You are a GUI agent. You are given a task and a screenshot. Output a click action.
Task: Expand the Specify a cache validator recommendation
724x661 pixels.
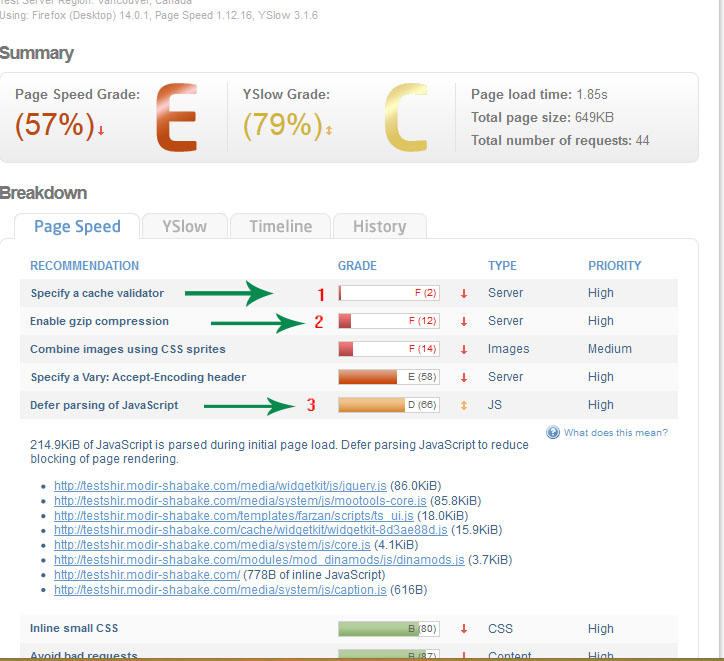click(97, 294)
